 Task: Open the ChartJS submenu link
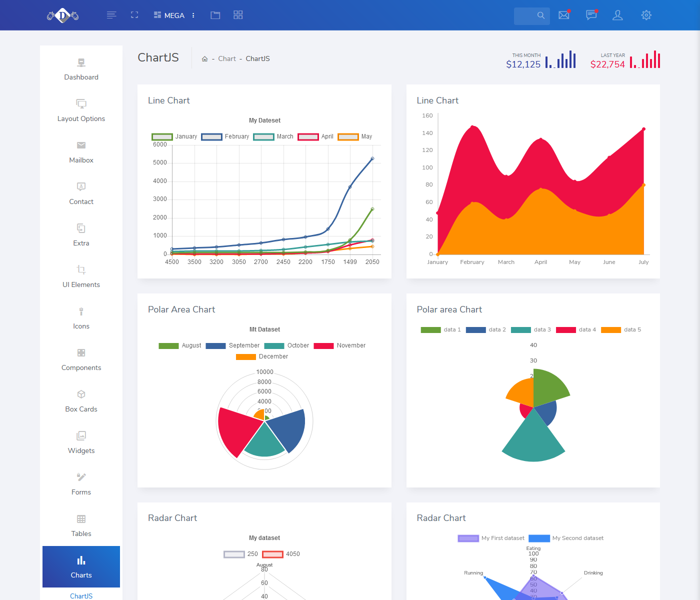[81, 596]
